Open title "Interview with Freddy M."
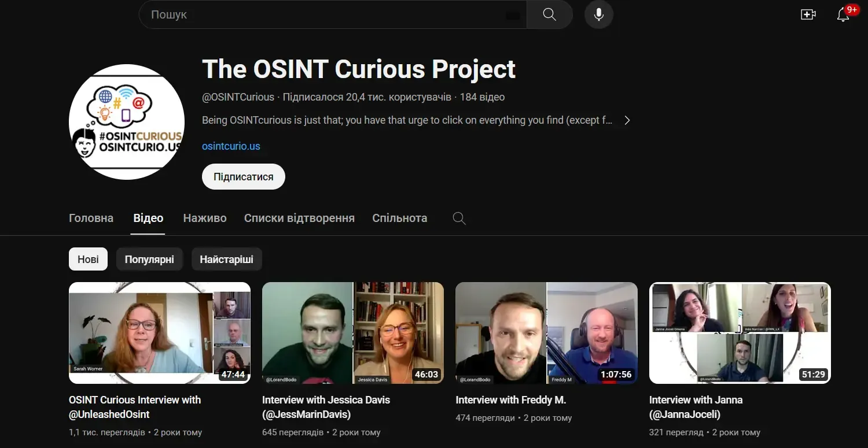868x448 pixels. click(x=511, y=400)
